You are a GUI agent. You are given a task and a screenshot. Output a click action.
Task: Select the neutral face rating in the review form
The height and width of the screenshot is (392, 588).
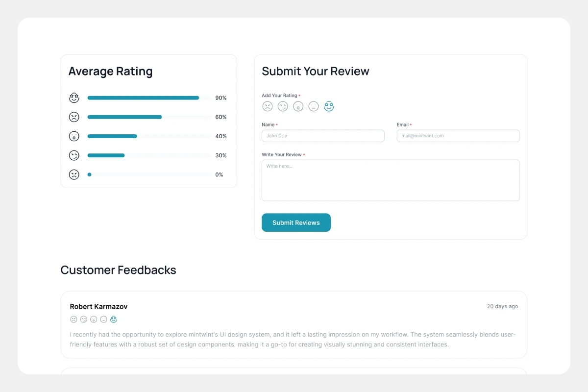click(x=314, y=106)
